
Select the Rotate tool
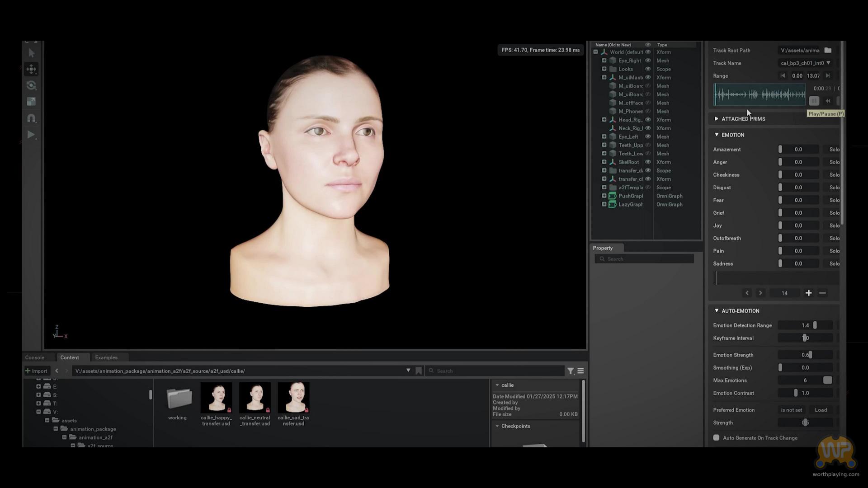pos(31,85)
